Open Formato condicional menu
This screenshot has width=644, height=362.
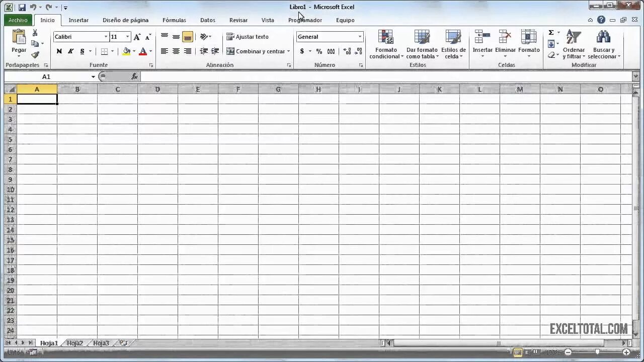pos(386,44)
